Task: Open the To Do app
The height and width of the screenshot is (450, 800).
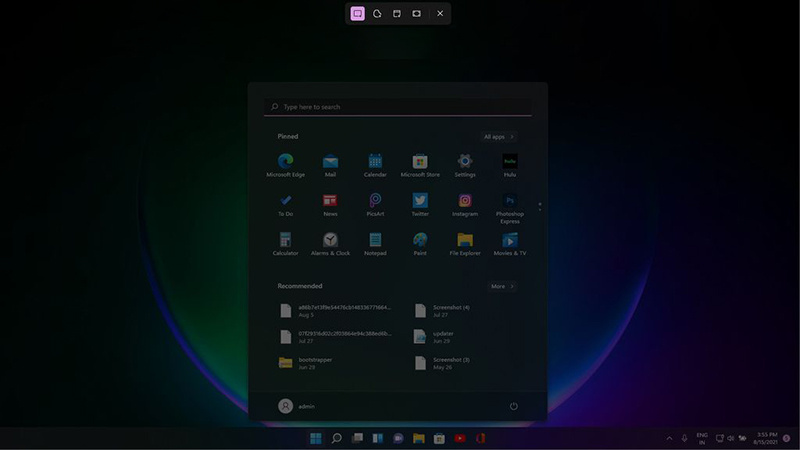Action: tap(285, 205)
